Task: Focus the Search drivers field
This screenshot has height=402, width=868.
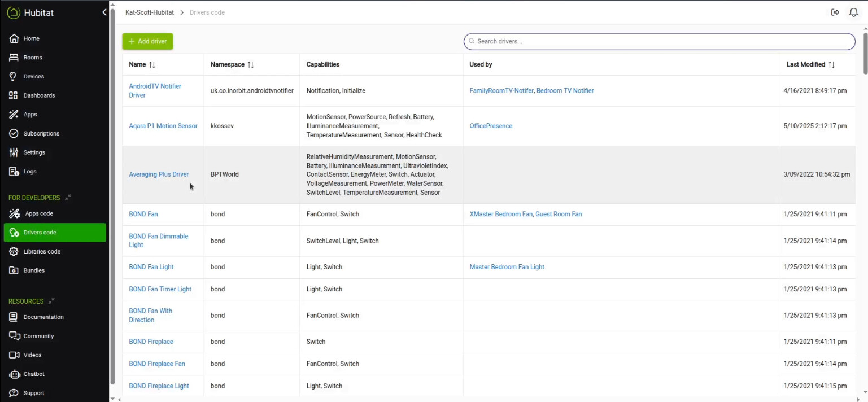Action: click(660, 41)
